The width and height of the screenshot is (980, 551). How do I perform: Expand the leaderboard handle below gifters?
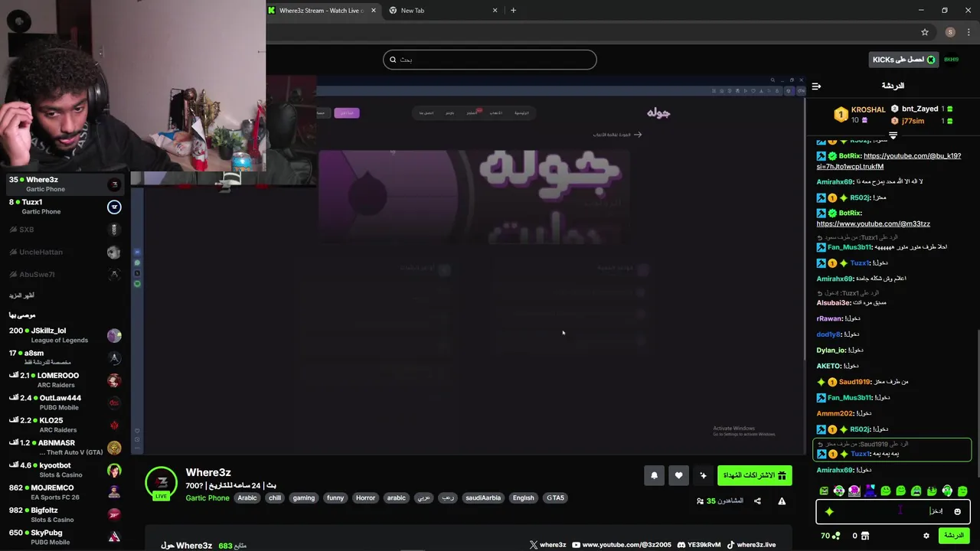coord(893,135)
